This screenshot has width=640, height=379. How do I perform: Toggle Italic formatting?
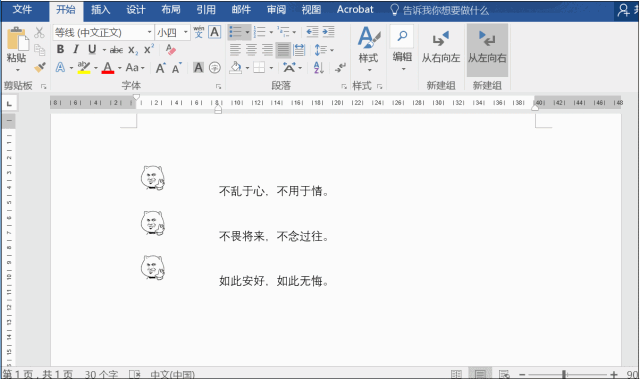[76, 49]
